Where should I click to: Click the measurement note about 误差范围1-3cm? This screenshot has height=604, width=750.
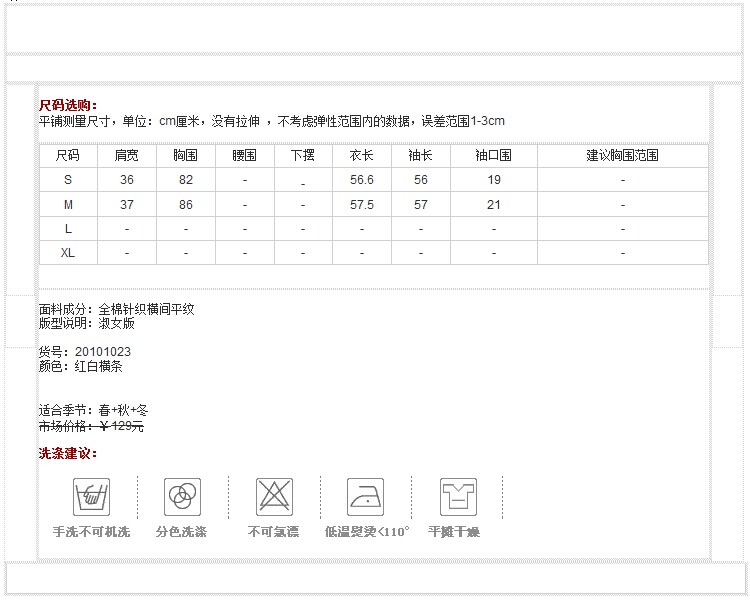coord(272,121)
